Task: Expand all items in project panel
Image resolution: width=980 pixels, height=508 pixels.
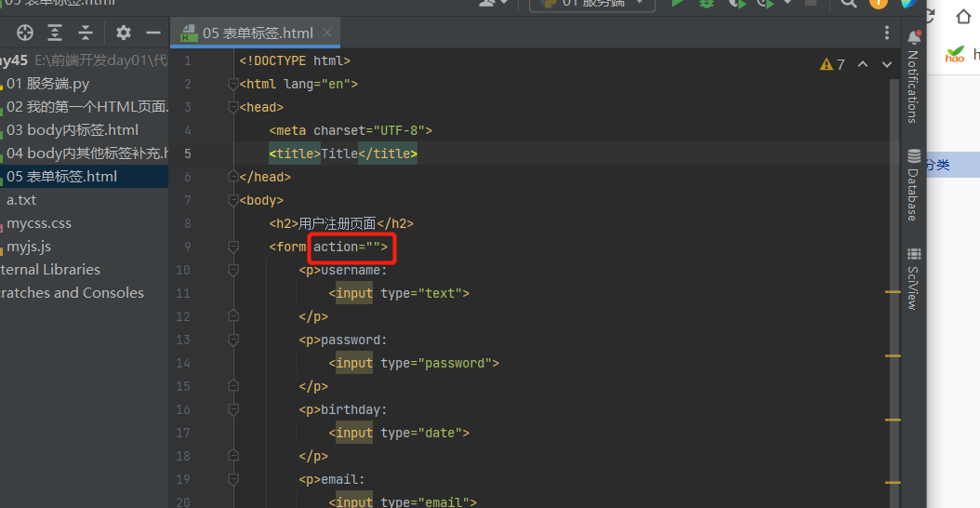Action: tap(55, 33)
